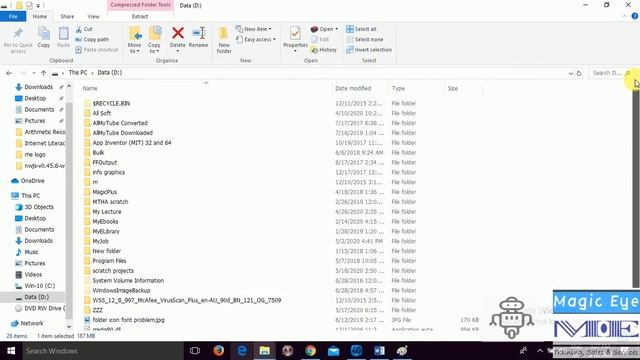
Task: Open the Copy to menu
Action: (154, 40)
